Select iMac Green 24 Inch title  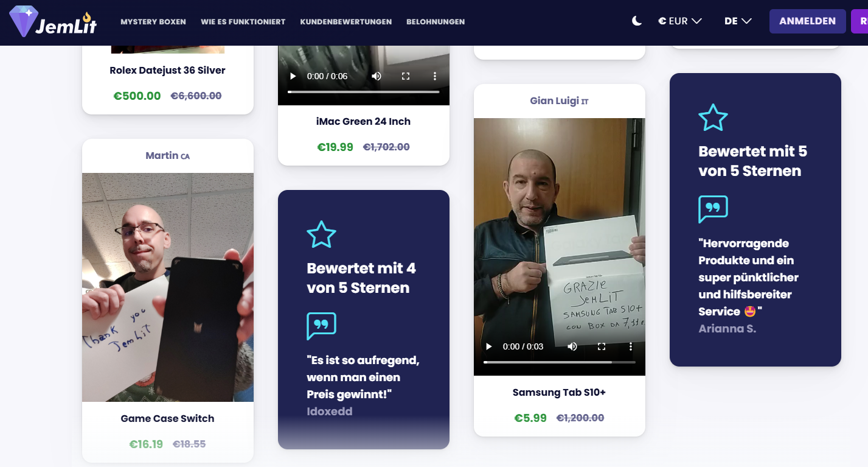point(364,121)
